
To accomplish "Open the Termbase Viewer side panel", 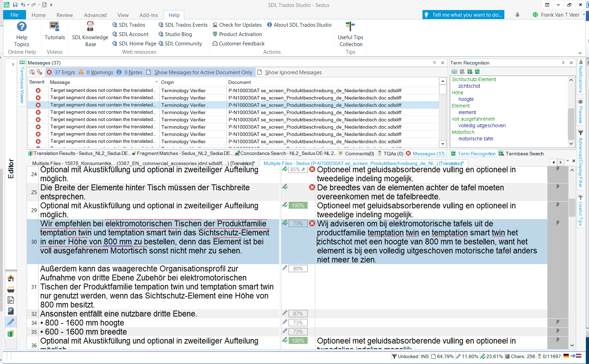I will tap(22, 82).
